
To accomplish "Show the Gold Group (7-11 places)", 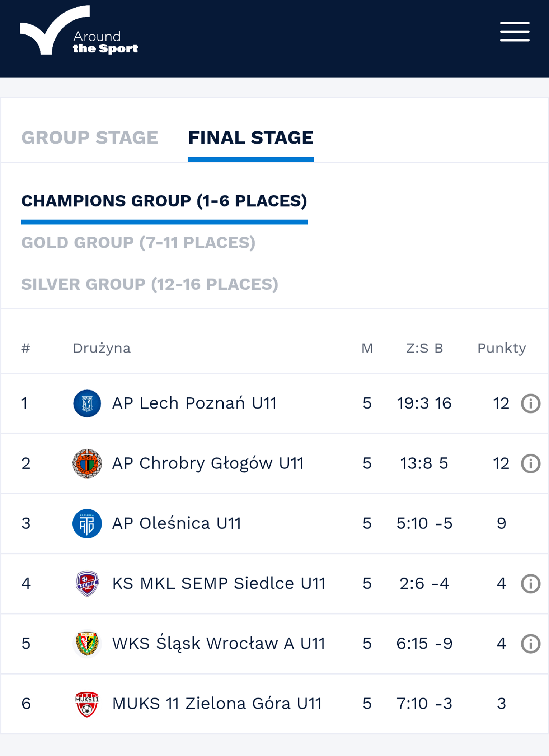I will tap(139, 243).
